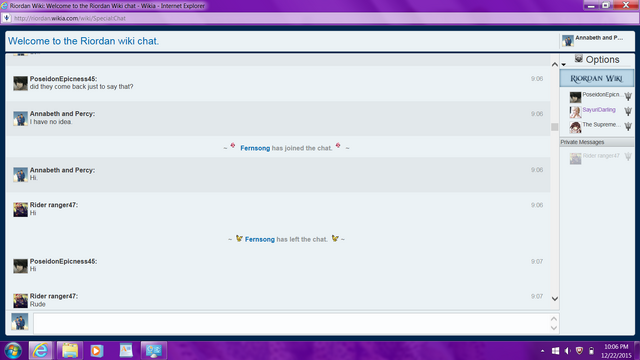Viewport: 640px width, 360px height.
Task: Open Internet Explorer from taskbar
Action: click(40, 351)
